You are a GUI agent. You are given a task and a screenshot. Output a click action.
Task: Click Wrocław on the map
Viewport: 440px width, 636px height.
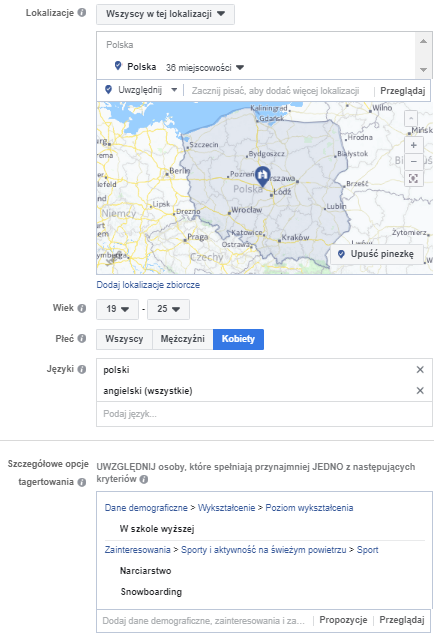(x=247, y=210)
